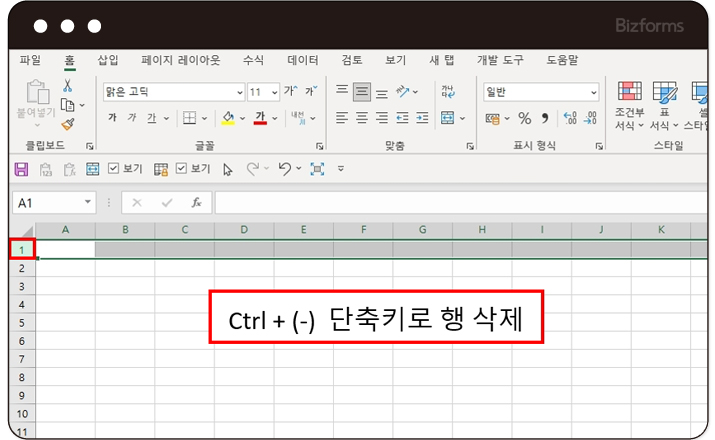Open the 파일 tab

pyautogui.click(x=30, y=60)
